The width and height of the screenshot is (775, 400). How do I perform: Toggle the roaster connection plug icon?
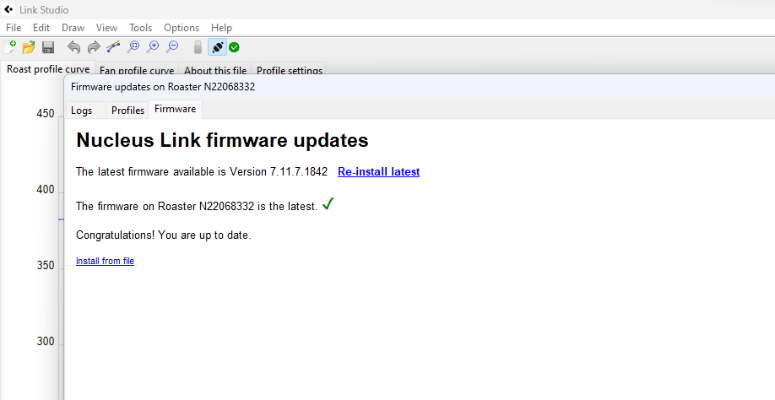click(x=217, y=47)
